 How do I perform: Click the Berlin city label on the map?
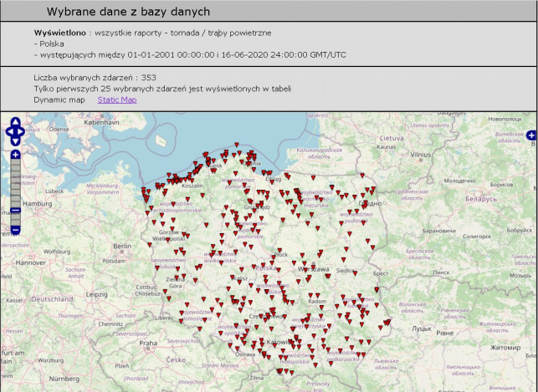coord(122,247)
